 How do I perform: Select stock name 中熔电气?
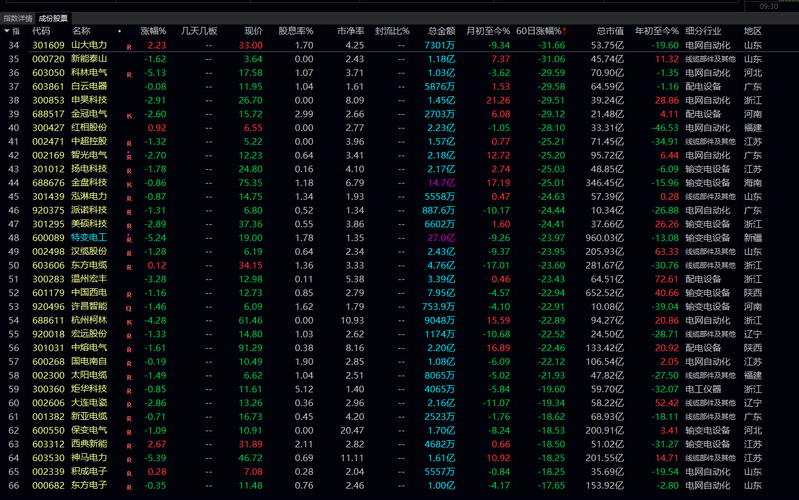click(x=89, y=348)
